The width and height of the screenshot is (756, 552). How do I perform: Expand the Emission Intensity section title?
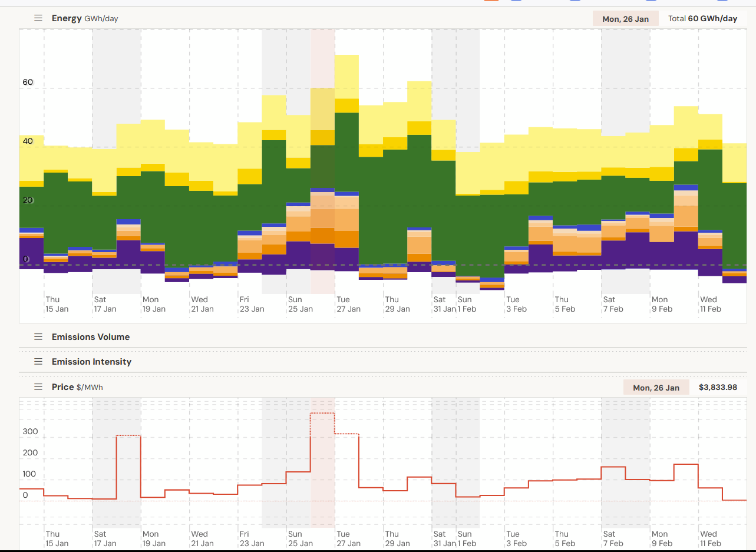[91, 362]
